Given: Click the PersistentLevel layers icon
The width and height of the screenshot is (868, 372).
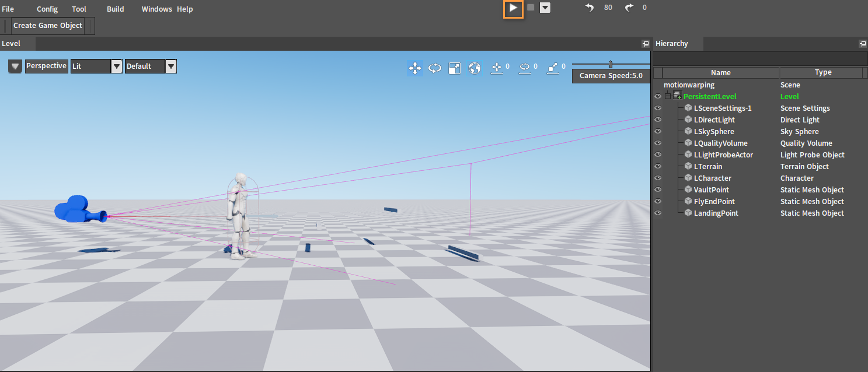Looking at the screenshot, I should pyautogui.click(x=677, y=96).
